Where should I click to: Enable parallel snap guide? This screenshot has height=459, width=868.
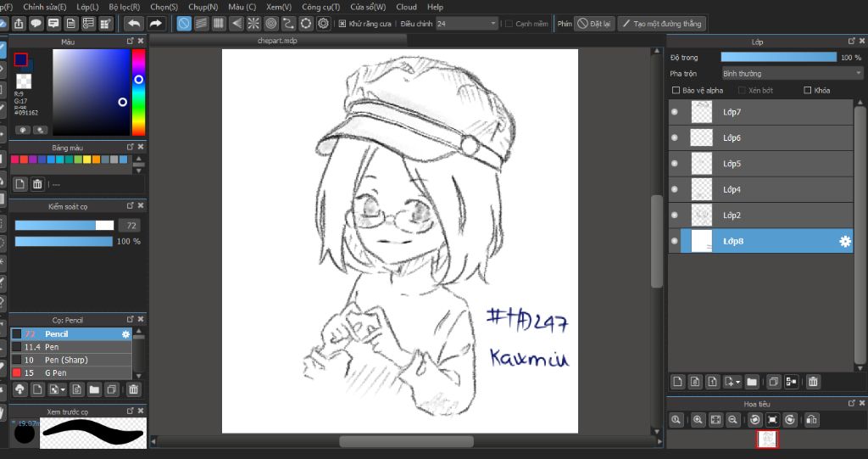click(x=202, y=23)
